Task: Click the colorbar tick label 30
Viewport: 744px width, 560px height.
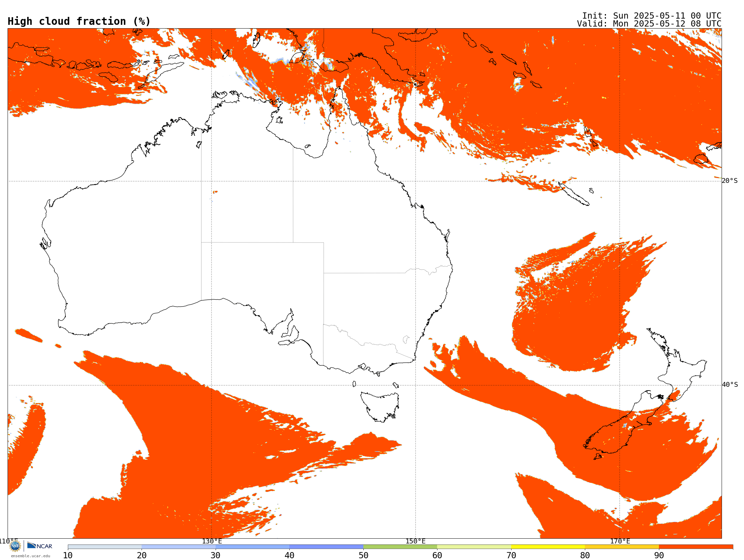Action: pyautogui.click(x=216, y=556)
